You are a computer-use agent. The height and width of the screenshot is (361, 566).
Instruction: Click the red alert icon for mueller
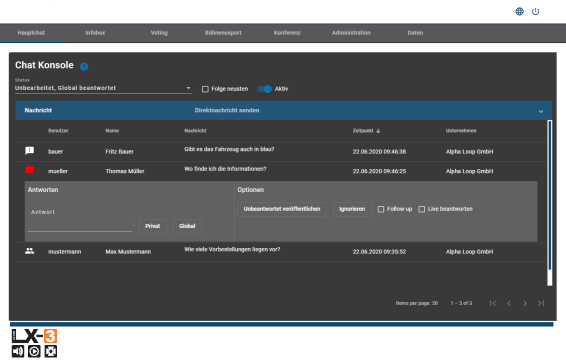click(x=30, y=170)
